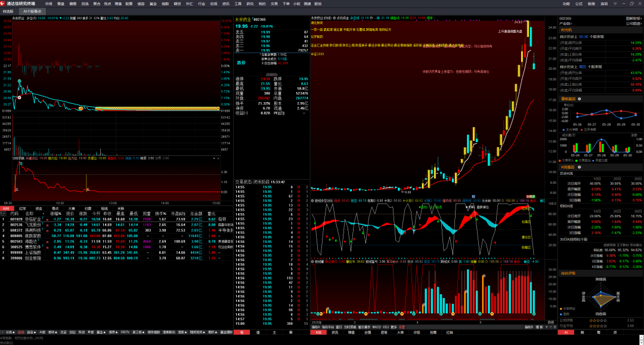The width and height of the screenshot is (644, 345).
Task: Select the 关联 tab below intraday chart
Action: click(120, 208)
